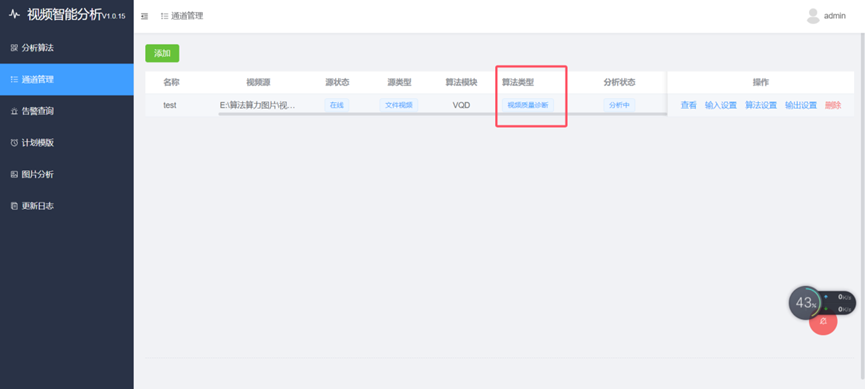Click the sidebar collapse hamburger icon
Image resolution: width=865 pixels, height=389 pixels.
click(145, 17)
